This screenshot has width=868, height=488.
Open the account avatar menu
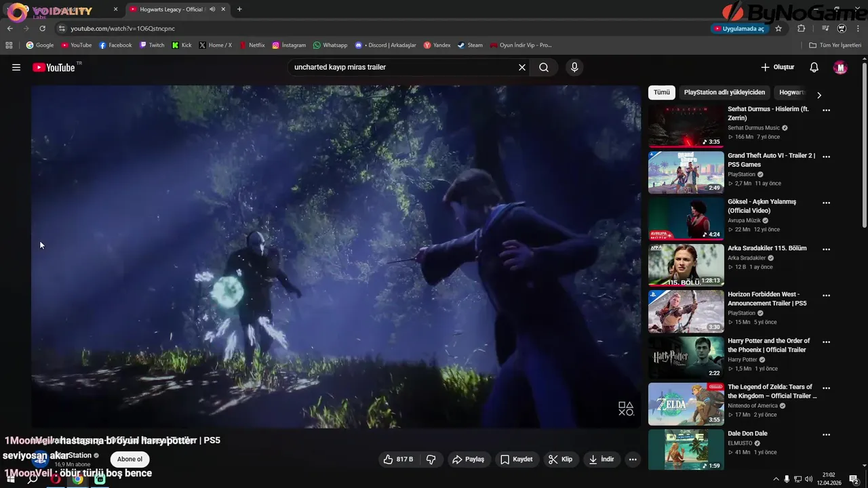[x=840, y=67]
